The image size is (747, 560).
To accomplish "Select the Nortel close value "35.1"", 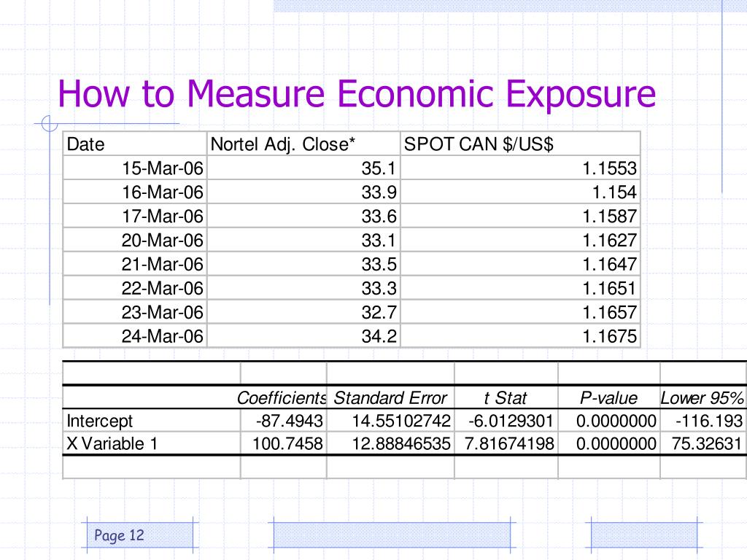I will pyautogui.click(x=303, y=168).
